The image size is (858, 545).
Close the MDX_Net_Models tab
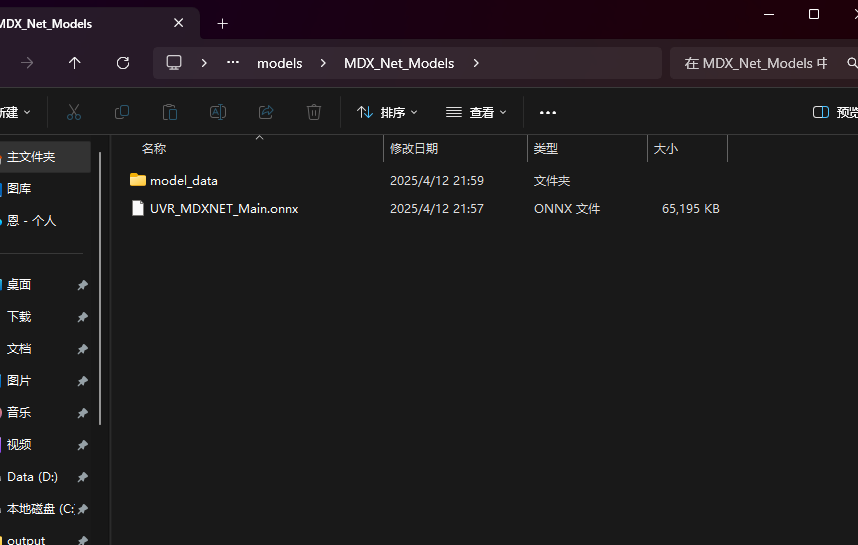pos(178,23)
